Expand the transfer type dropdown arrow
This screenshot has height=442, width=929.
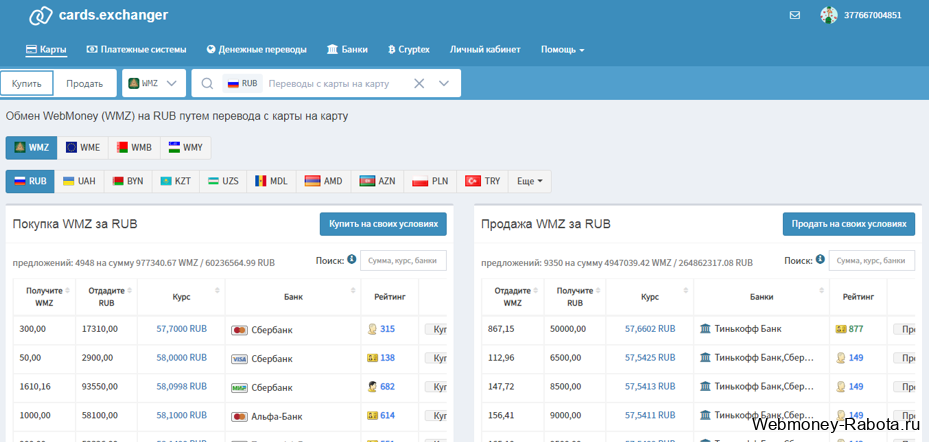point(444,84)
